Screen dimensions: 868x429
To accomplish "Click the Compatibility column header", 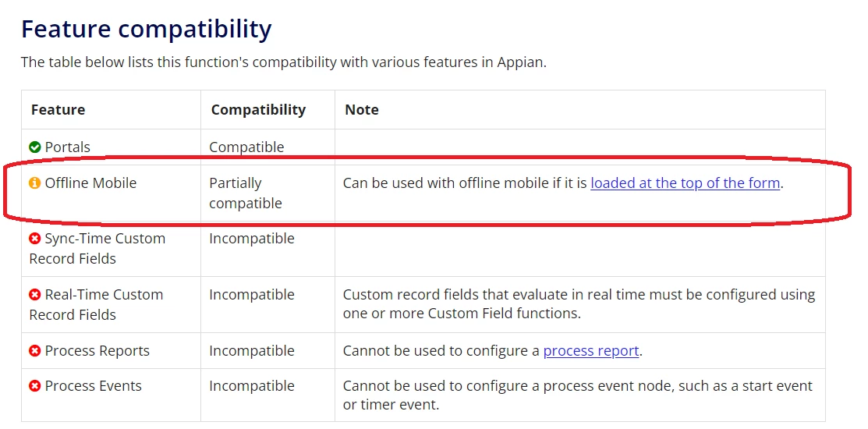I will pos(258,110).
